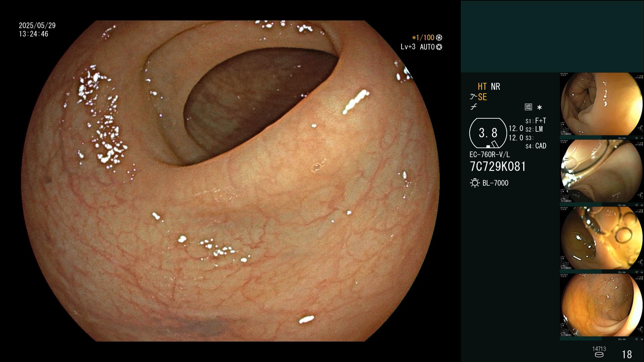Click the light source lamp icon beside BL-7000
644x362 pixels.
coord(475,183)
